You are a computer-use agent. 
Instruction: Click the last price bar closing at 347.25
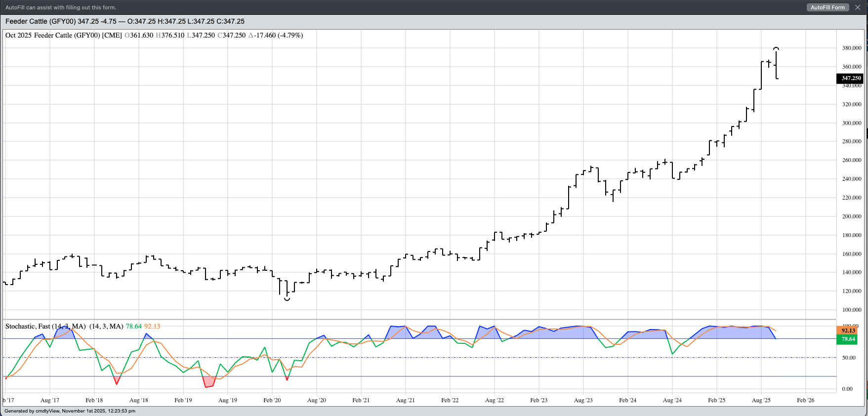tap(777, 64)
